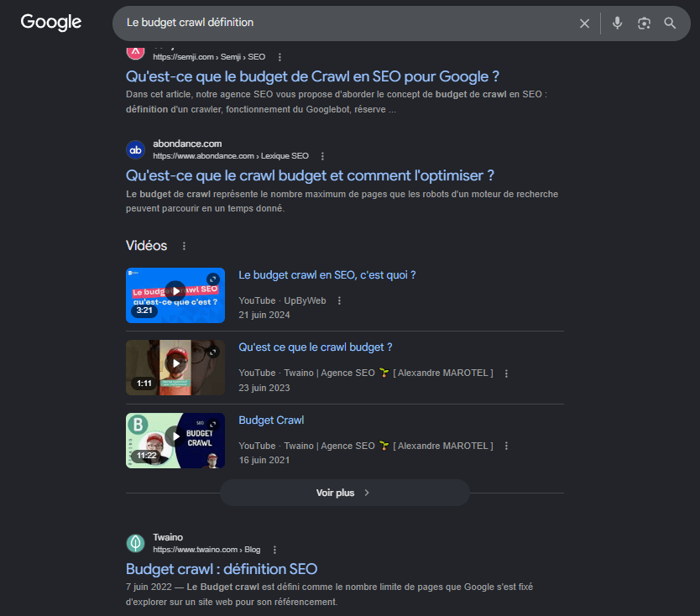Viewport: 700px width, 616px height.
Task: Click the '21 juin 2024' date text
Action: click(x=264, y=316)
